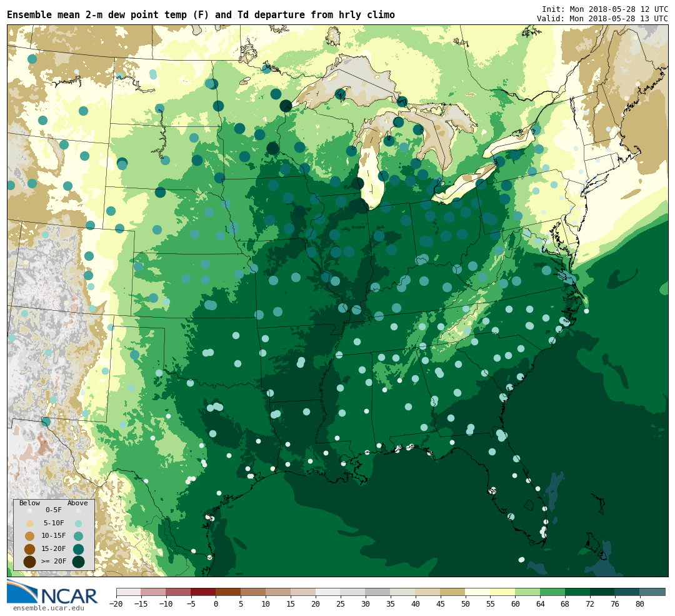The width and height of the screenshot is (675, 616).
Task: Pick the pale yellow 50 to 55 swatch
Action: (x=478, y=592)
